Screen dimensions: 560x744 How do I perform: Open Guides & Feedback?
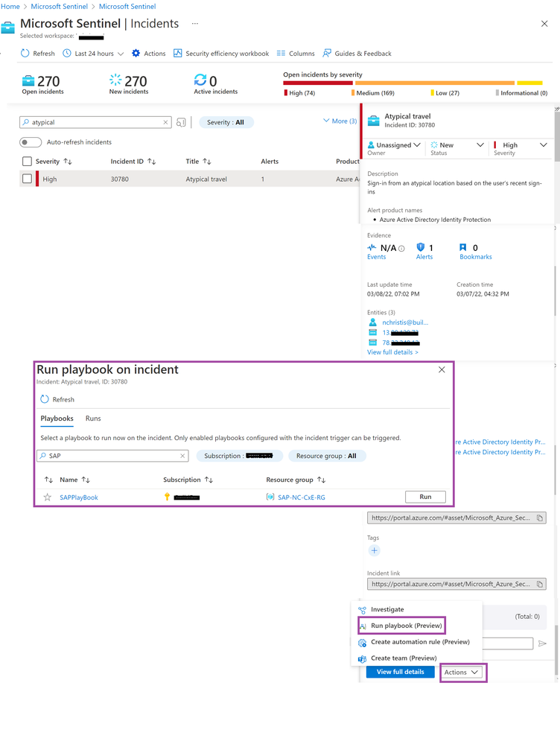pos(357,54)
